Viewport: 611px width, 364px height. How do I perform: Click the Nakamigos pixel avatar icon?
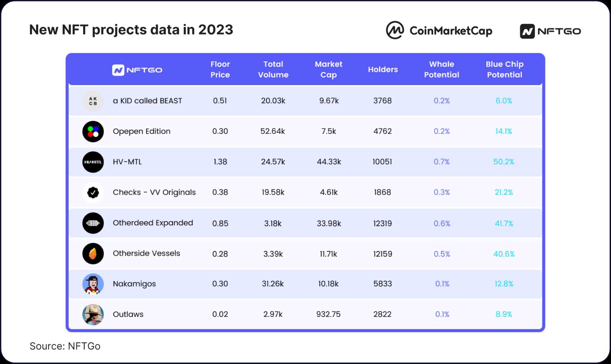93,284
